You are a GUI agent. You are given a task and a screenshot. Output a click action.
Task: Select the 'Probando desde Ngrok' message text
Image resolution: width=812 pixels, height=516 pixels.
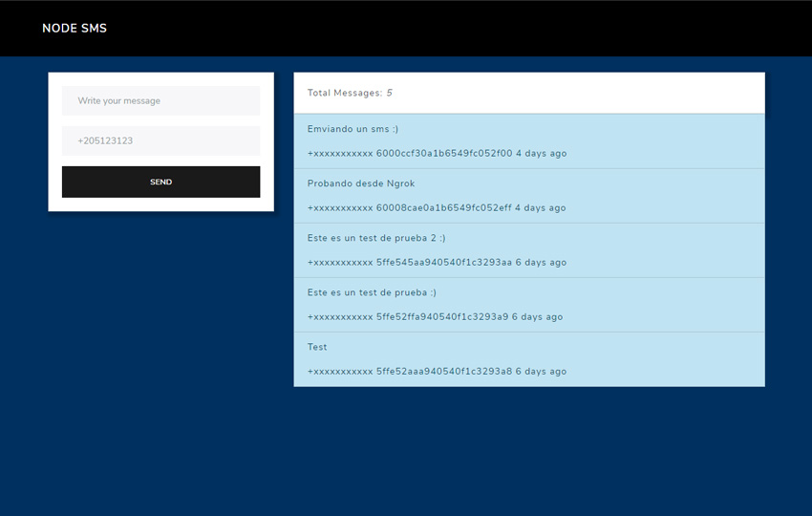[361, 183]
